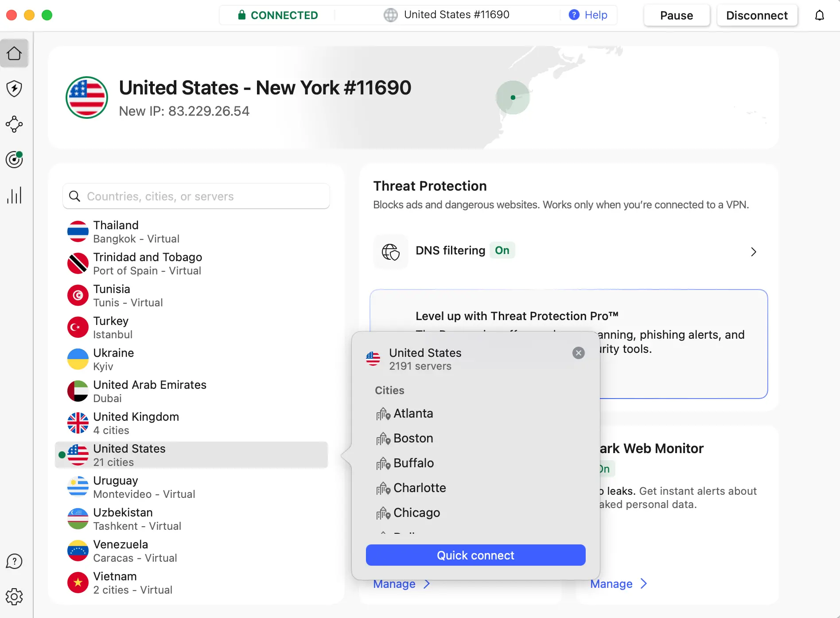Screen dimensions: 840x618
Task: Select Turkey Istanbul row
Action: tap(191, 327)
